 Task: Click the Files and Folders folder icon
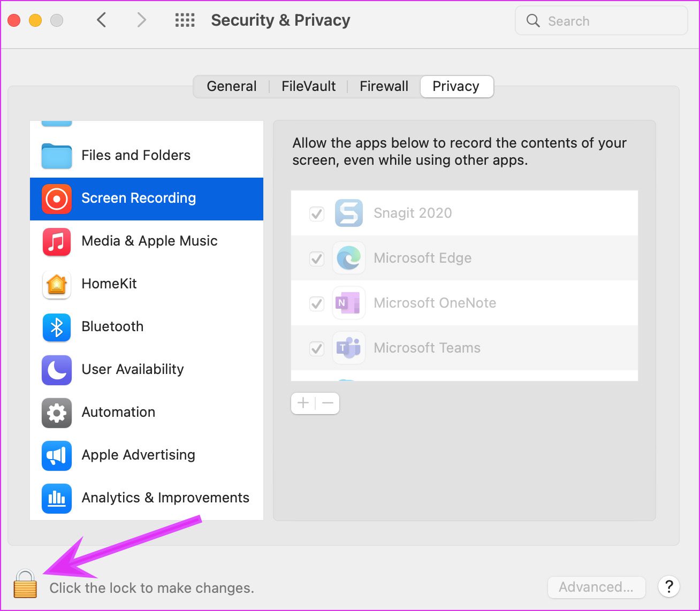tap(56, 155)
